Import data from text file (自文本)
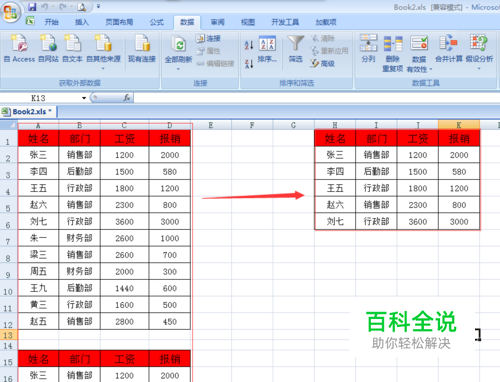Screen dimensions: 500x382 (72, 48)
